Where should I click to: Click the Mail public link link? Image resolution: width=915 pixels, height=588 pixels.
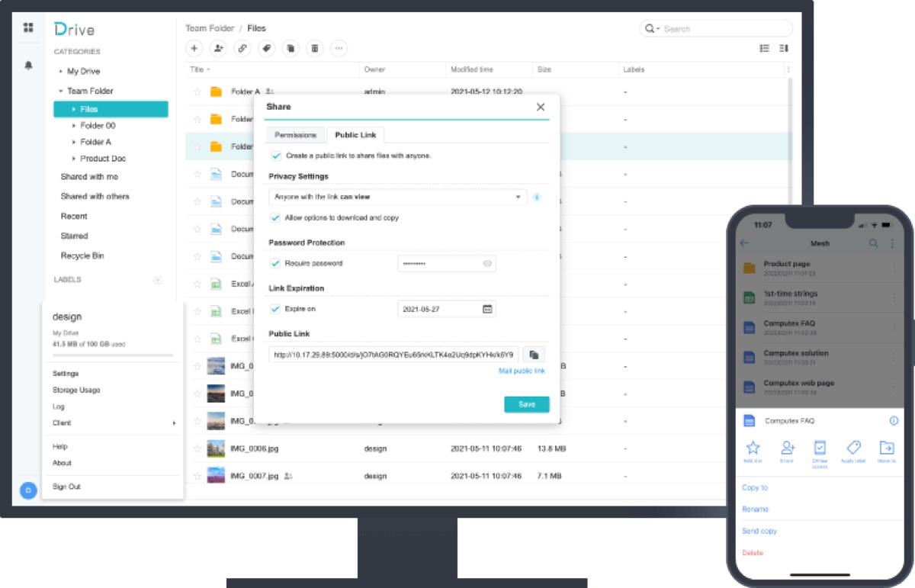522,371
